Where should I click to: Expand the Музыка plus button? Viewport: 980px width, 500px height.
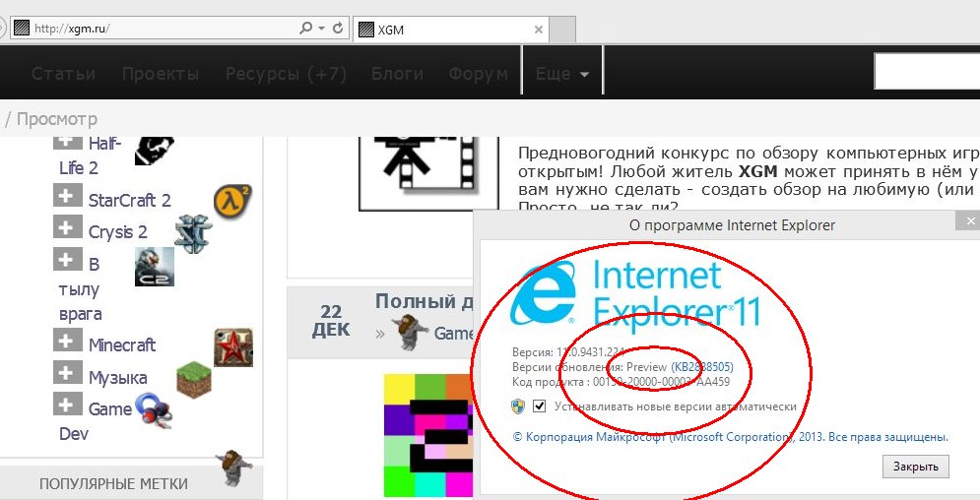tap(68, 373)
